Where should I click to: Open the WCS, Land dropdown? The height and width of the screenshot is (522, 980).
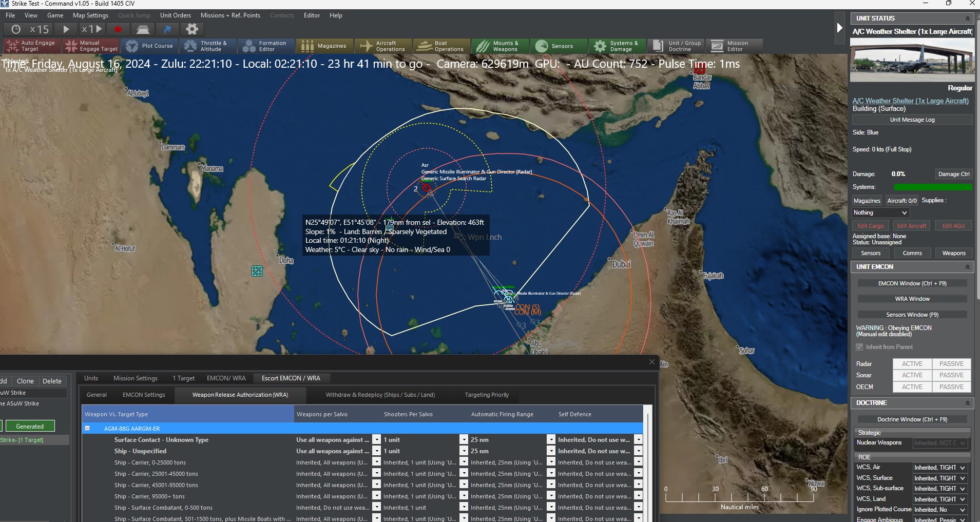click(940, 499)
